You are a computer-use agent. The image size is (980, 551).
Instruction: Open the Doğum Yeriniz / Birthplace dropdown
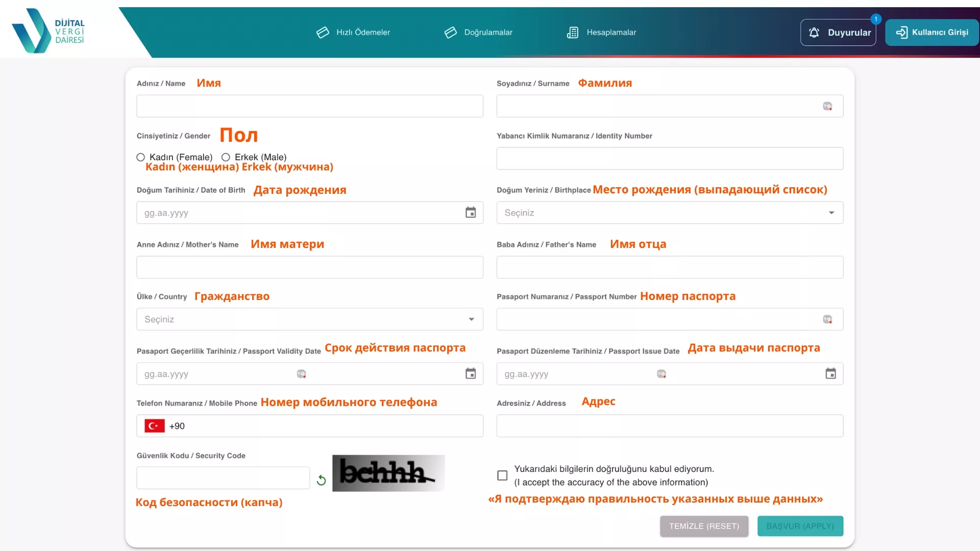(x=670, y=213)
